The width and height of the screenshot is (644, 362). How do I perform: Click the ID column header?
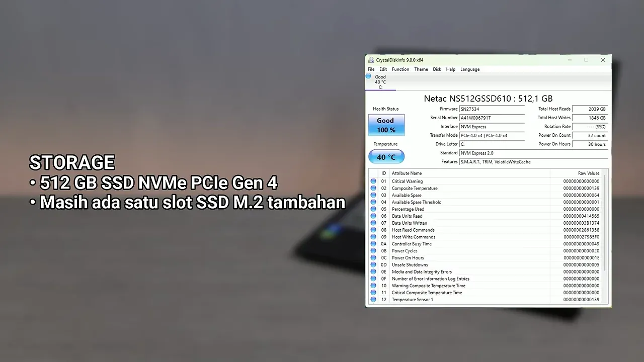click(x=384, y=173)
